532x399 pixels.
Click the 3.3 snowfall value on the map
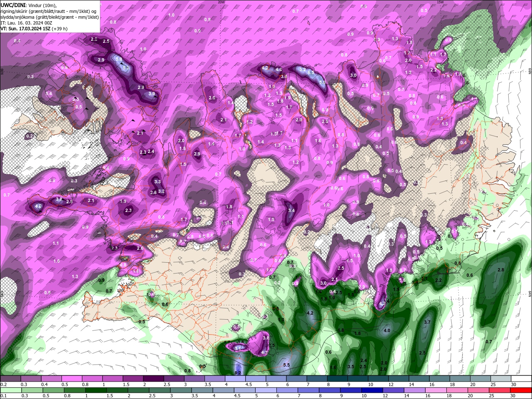pos(158,182)
